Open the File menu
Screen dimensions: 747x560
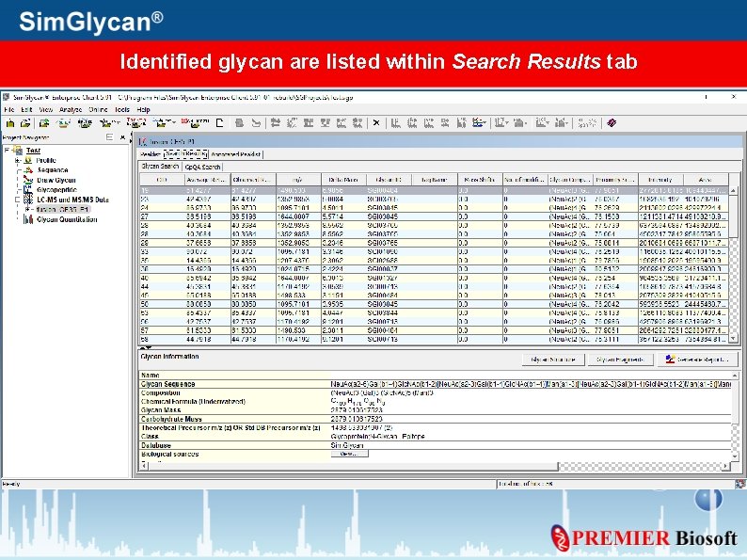click(x=9, y=109)
